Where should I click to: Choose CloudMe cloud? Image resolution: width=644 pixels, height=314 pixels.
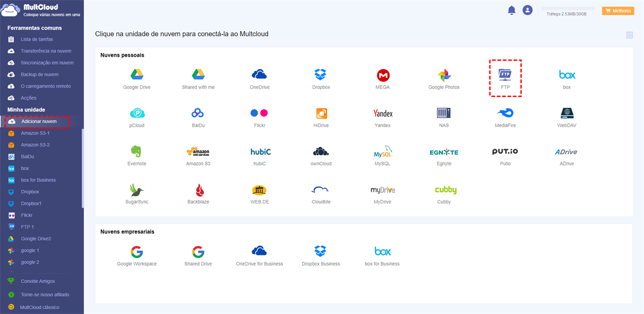[x=321, y=194]
